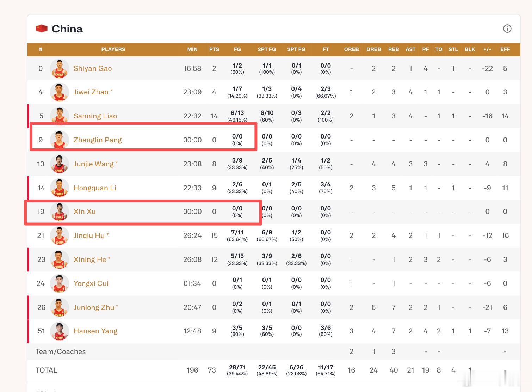
Task: Click Jinqiu Hu's minutes value 26:24
Action: 192,235
